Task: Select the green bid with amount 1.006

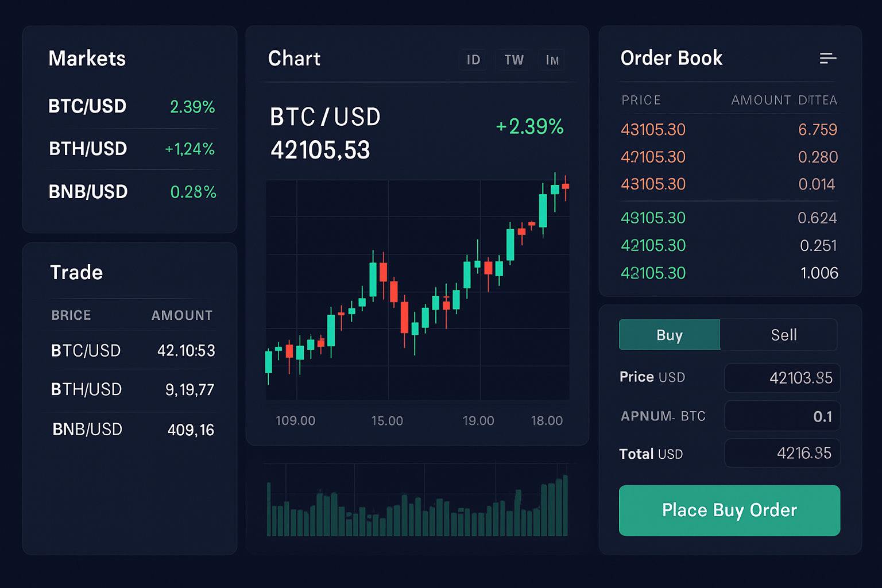Action: [x=728, y=273]
